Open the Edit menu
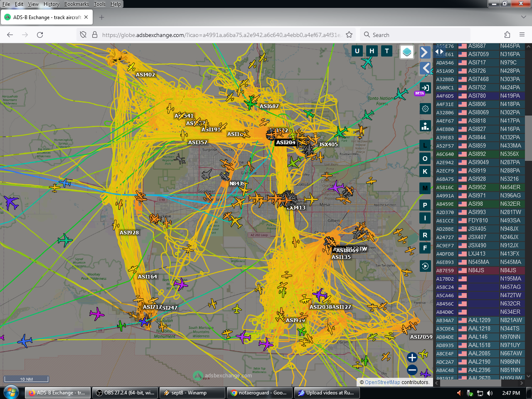 click(19, 4)
